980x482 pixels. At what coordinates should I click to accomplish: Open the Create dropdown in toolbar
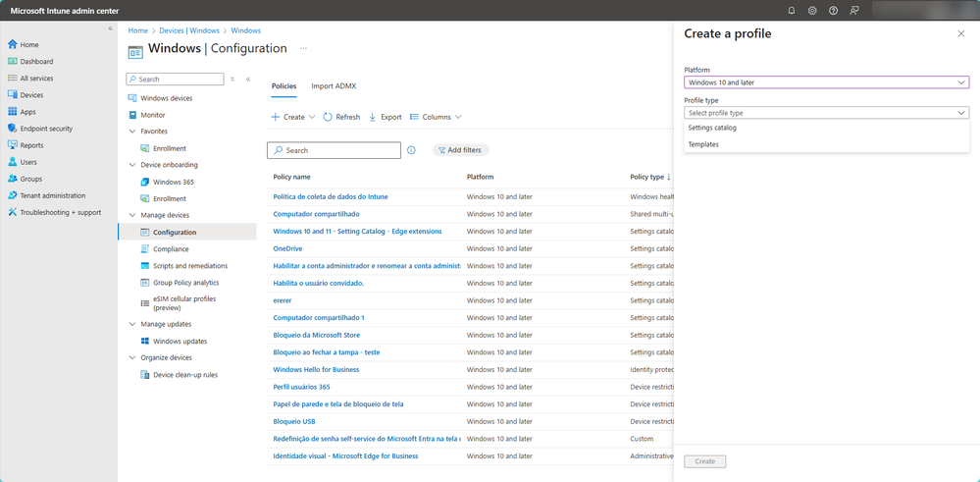(x=293, y=117)
